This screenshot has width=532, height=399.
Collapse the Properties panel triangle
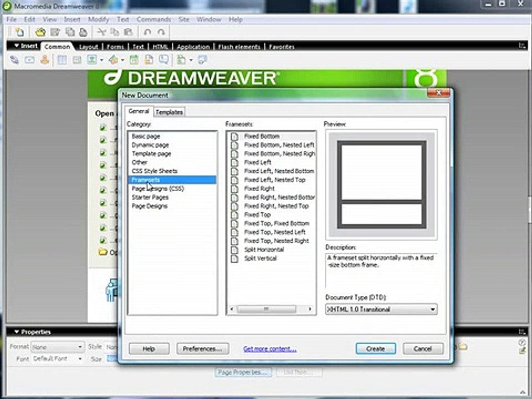[x=16, y=332]
